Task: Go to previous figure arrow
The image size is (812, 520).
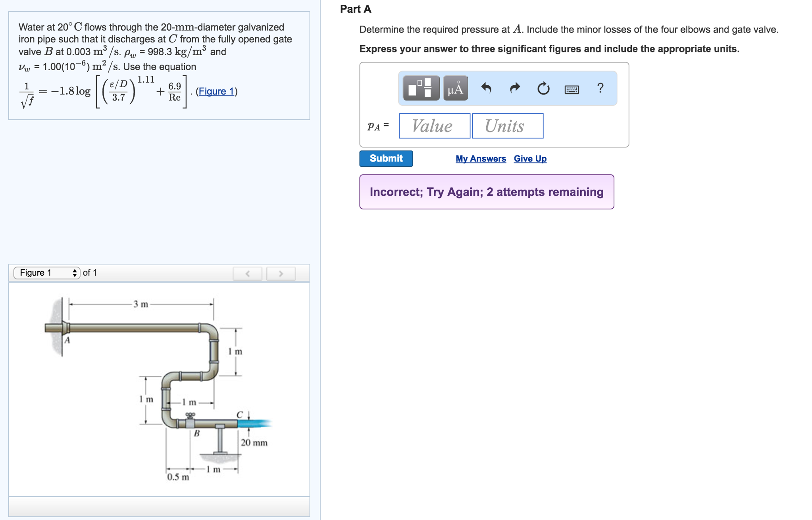Action: tap(247, 273)
